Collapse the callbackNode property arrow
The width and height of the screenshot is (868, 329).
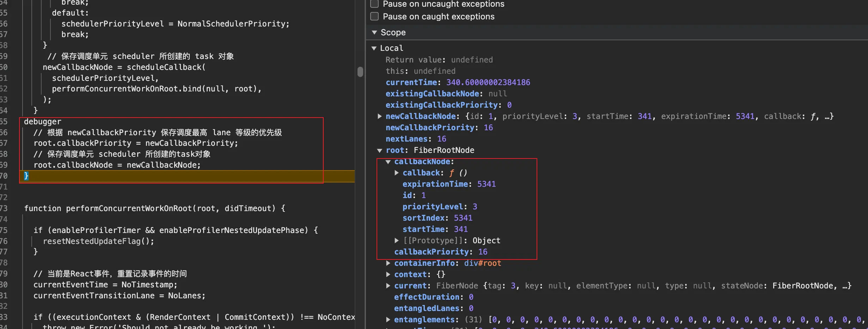(x=388, y=162)
